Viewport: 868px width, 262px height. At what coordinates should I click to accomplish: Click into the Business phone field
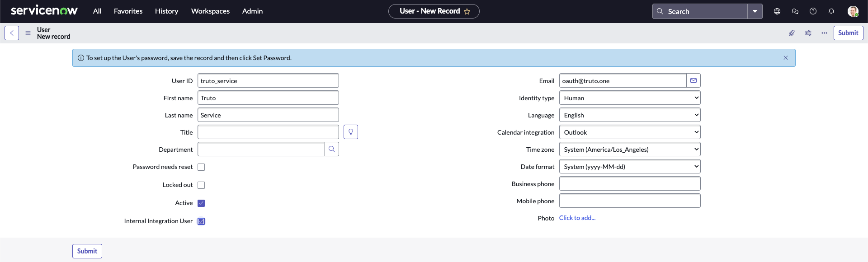[x=630, y=183]
